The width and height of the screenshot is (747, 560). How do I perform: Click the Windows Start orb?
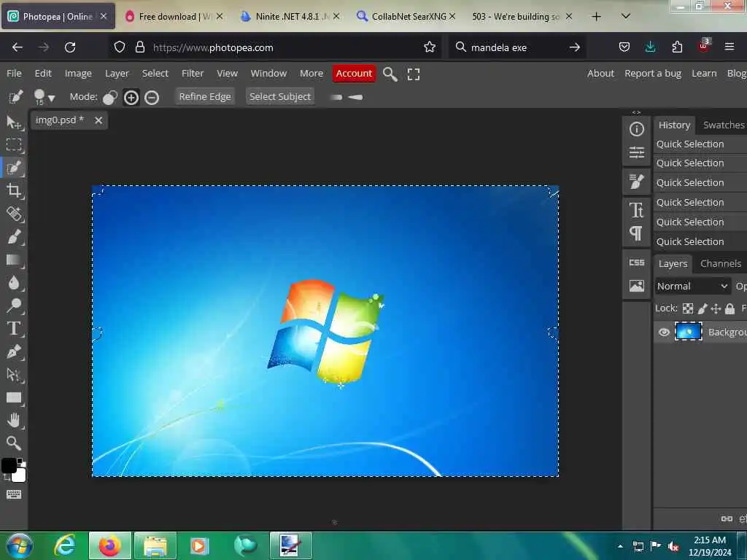[x=19, y=546]
